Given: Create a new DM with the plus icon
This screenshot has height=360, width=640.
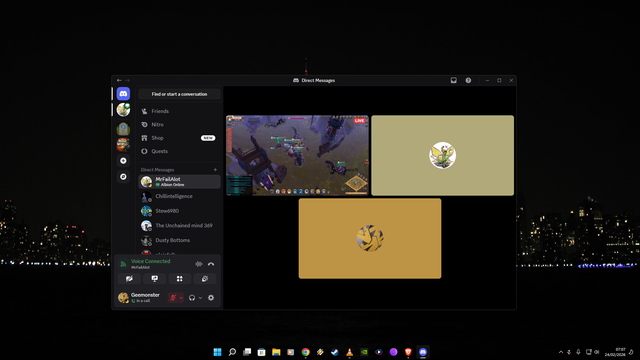Looking at the screenshot, I should pos(216,170).
